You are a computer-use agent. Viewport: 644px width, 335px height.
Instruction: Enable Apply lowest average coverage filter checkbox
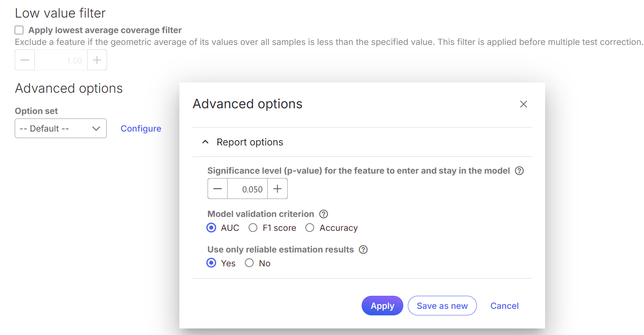(x=19, y=30)
